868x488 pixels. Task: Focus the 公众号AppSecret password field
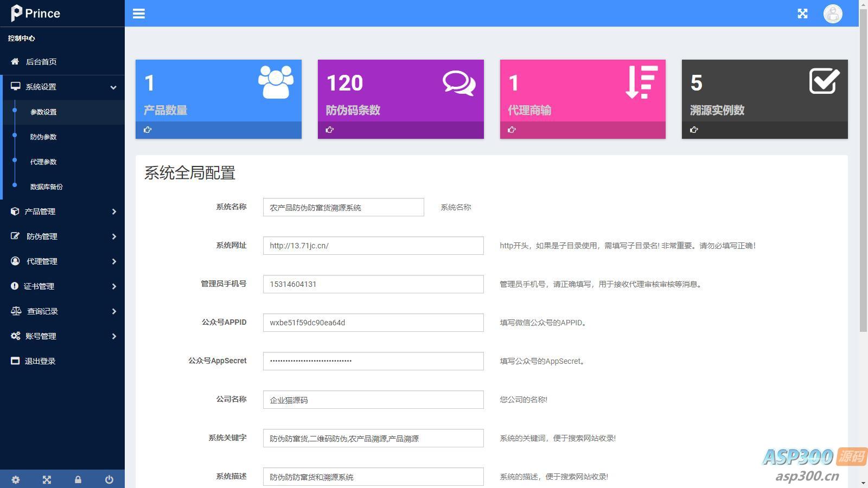pos(373,361)
